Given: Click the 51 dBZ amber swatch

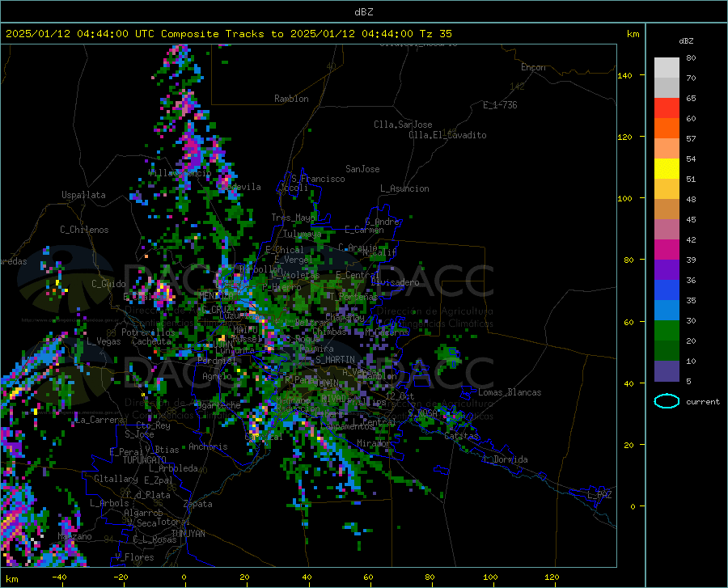Looking at the screenshot, I should tap(667, 189).
